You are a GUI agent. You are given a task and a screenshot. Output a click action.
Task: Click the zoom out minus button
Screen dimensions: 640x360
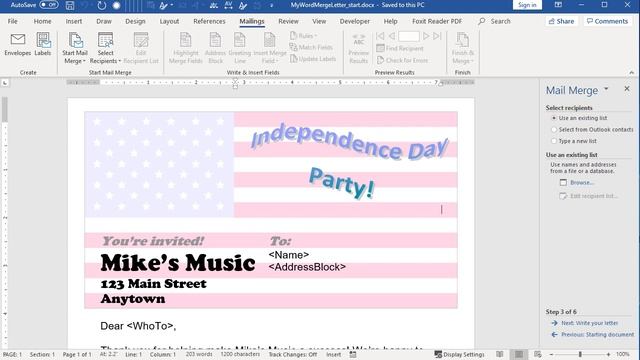coord(551,354)
